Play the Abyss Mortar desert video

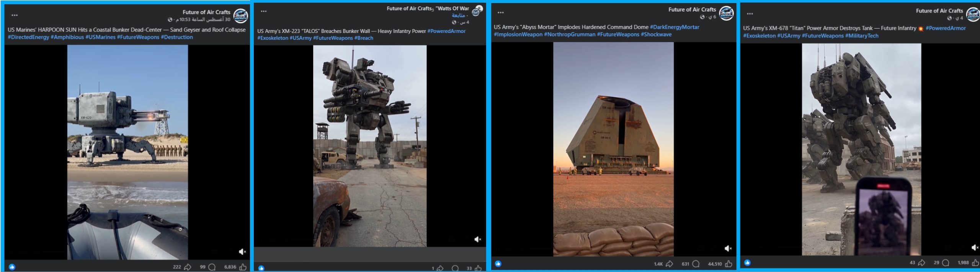click(613, 149)
